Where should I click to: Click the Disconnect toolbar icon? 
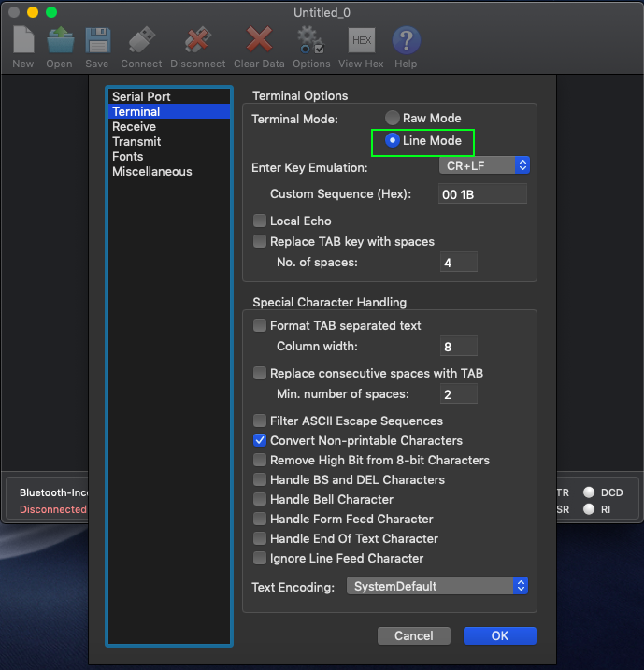197,41
